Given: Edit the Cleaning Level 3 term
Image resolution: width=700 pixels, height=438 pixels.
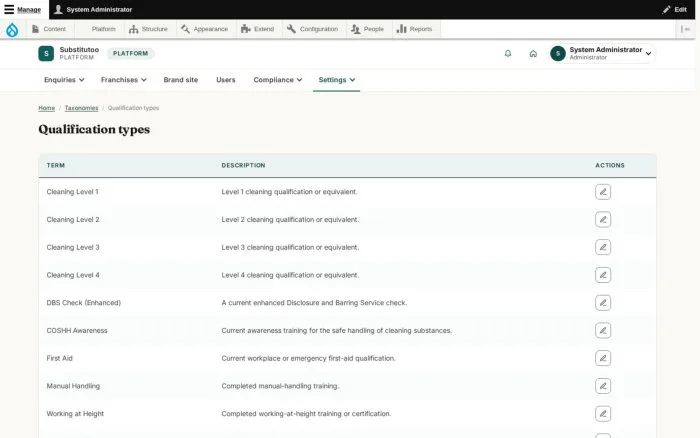Looking at the screenshot, I should [603, 247].
